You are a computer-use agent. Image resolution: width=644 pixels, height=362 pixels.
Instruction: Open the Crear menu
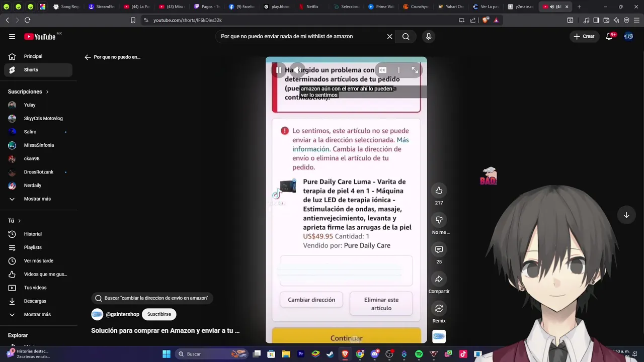point(584,36)
